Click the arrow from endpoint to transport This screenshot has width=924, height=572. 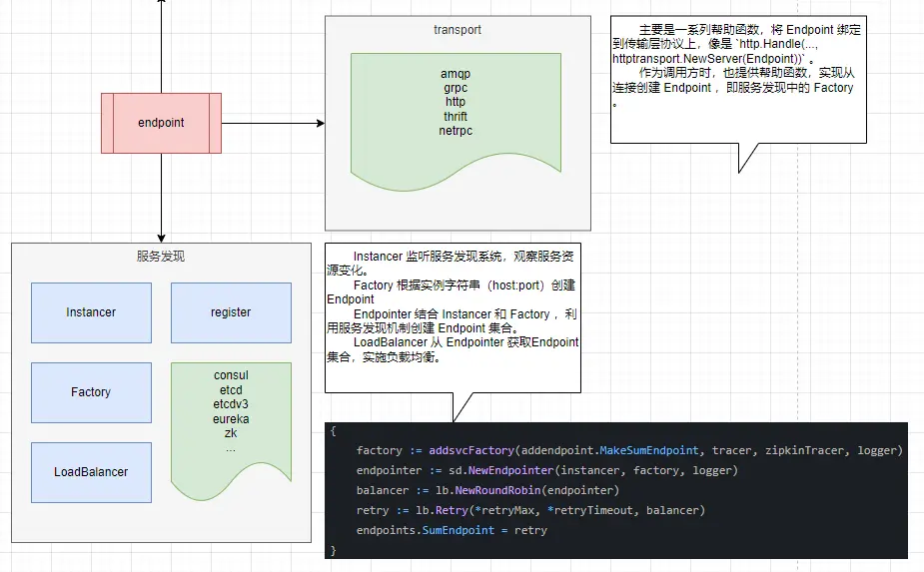(x=273, y=123)
